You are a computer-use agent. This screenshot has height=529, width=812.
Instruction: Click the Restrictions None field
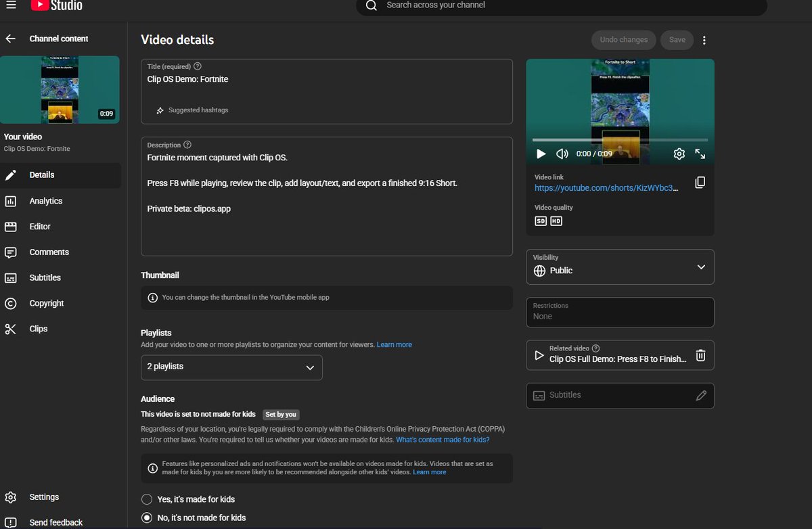tap(620, 312)
